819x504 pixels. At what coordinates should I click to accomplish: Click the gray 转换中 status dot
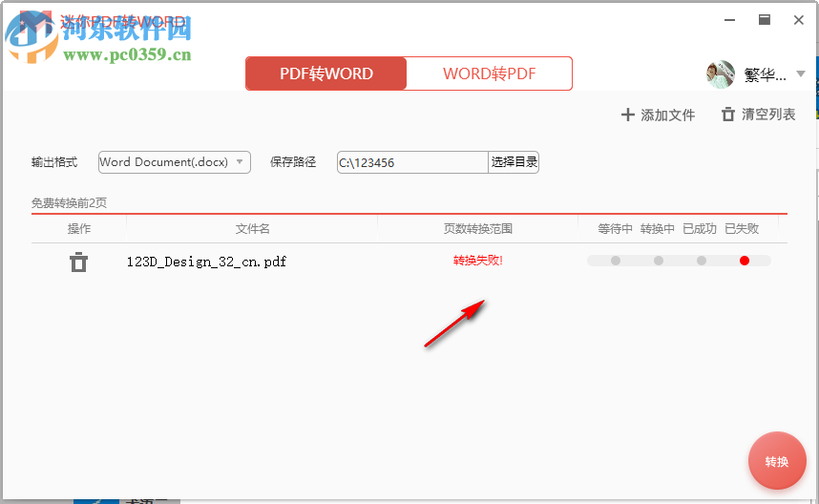tap(659, 261)
